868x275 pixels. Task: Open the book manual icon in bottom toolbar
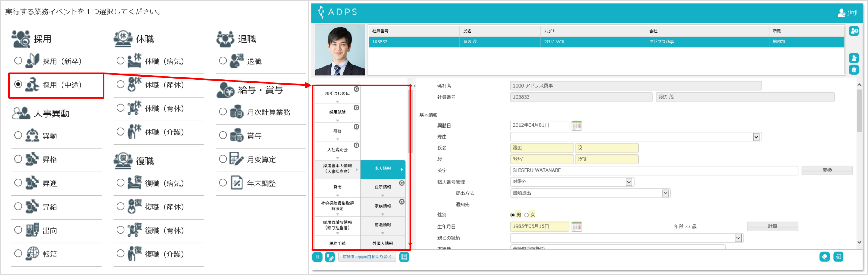[404, 257]
